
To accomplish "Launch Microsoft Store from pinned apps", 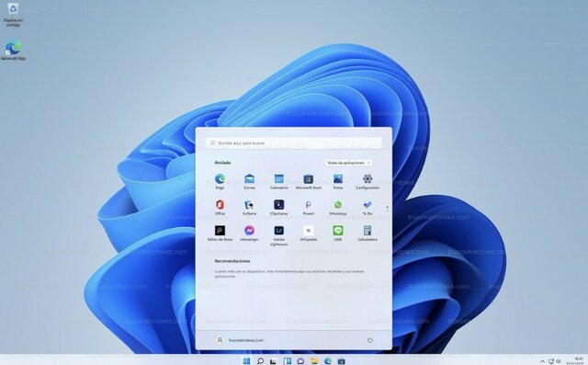I will [x=309, y=181].
